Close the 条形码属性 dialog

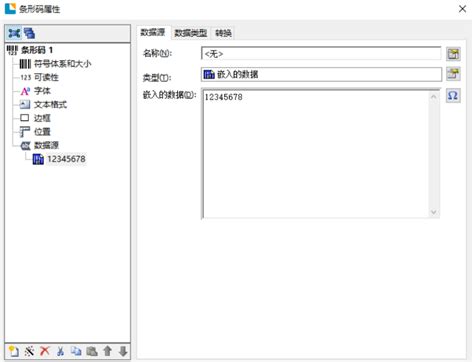point(462,9)
